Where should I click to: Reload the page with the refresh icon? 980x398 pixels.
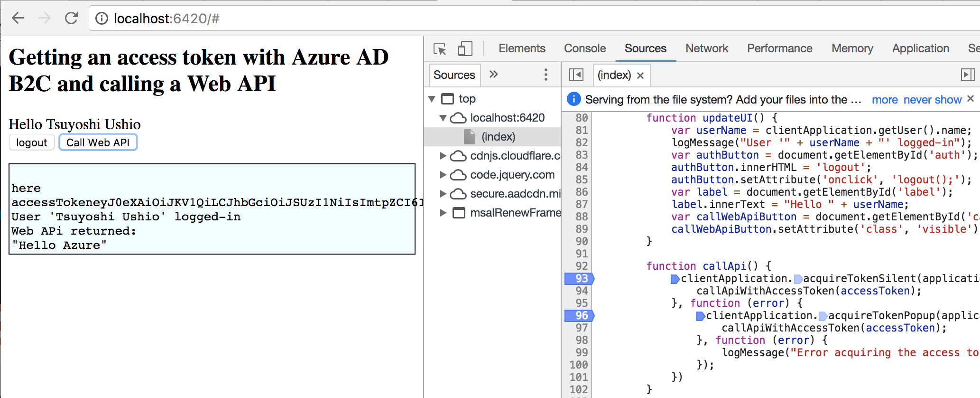[x=72, y=19]
